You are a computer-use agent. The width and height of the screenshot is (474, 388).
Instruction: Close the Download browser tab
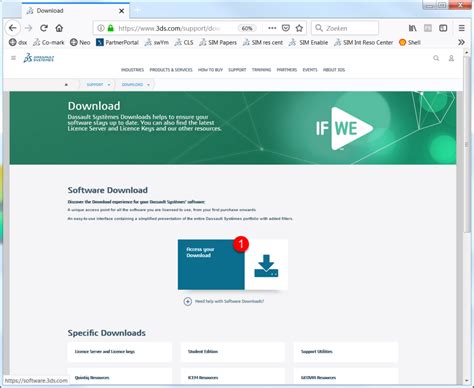[122, 11]
